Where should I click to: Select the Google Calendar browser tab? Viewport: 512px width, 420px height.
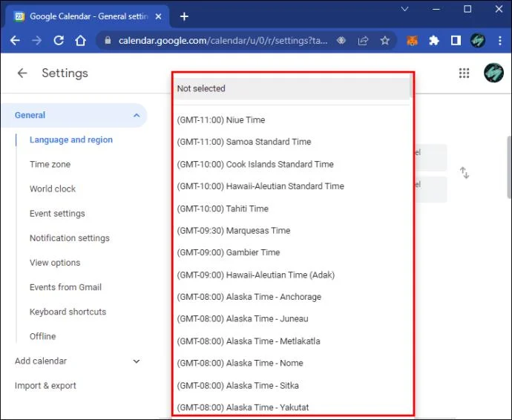coord(88,16)
